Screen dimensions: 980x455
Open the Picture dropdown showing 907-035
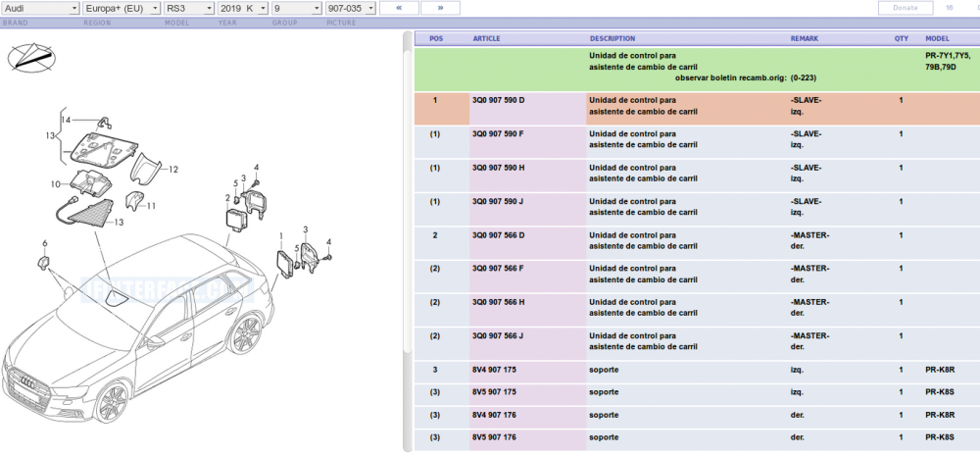351,8
